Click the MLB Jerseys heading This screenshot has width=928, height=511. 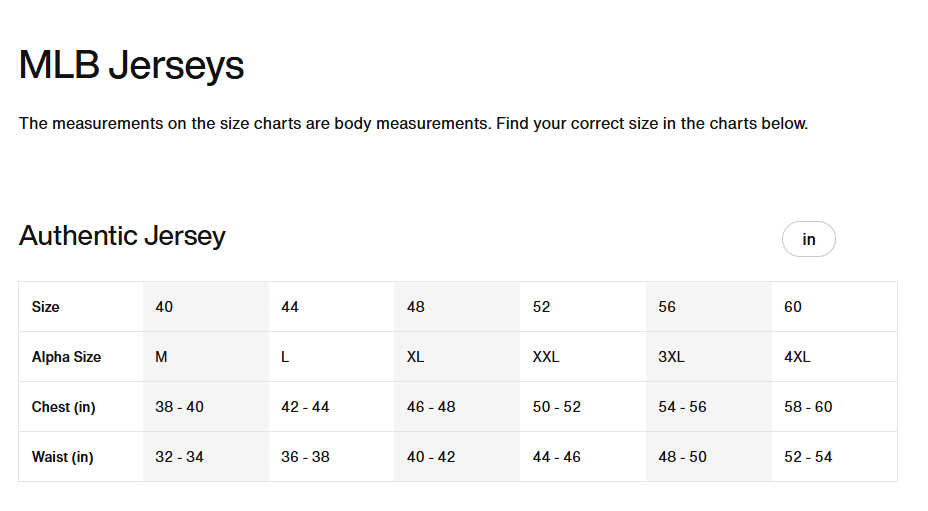coord(131,66)
